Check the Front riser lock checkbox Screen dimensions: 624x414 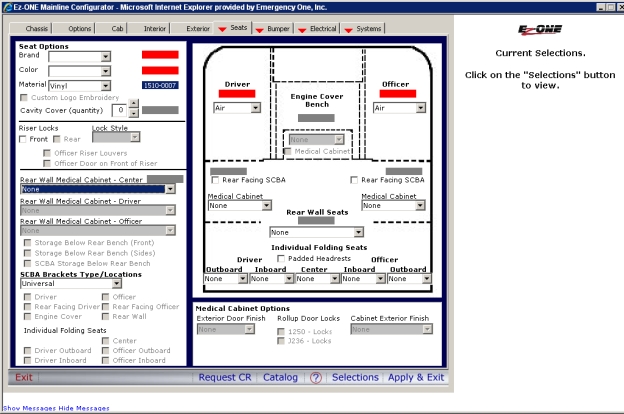(23, 139)
